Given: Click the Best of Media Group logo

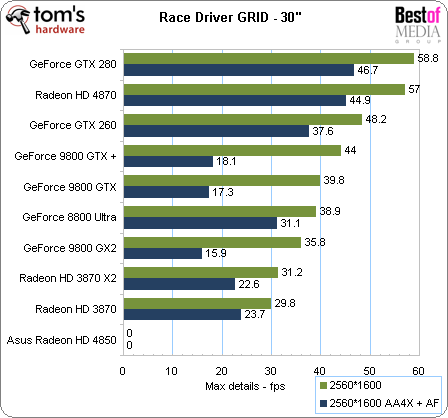Looking at the screenshot, I should pyautogui.click(x=418, y=25).
